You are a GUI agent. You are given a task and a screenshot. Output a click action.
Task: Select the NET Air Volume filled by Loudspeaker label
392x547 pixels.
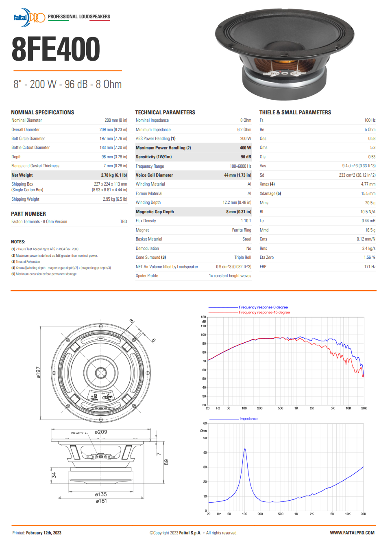(x=167, y=267)
